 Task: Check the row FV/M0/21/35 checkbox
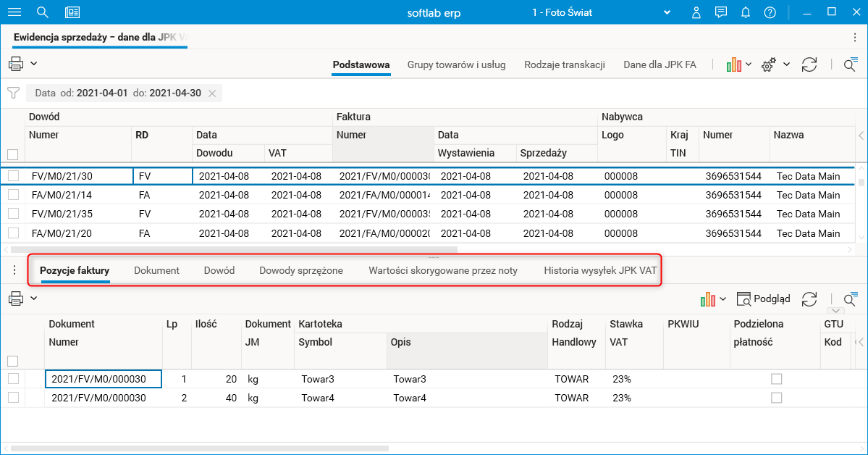[13, 213]
